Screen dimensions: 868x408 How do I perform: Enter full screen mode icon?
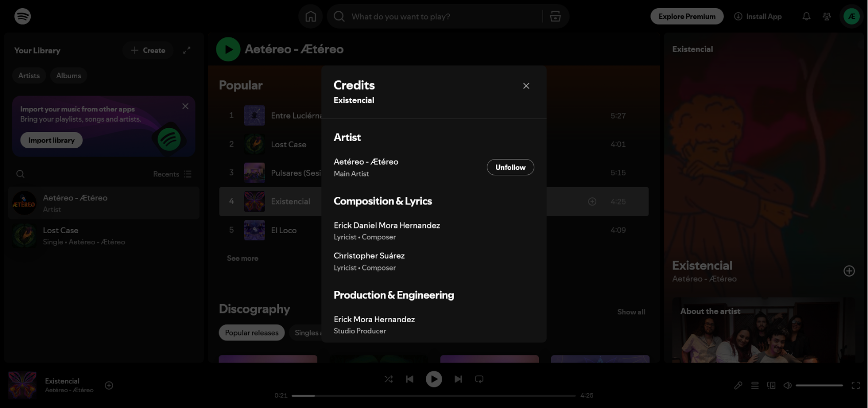pyautogui.click(x=856, y=386)
